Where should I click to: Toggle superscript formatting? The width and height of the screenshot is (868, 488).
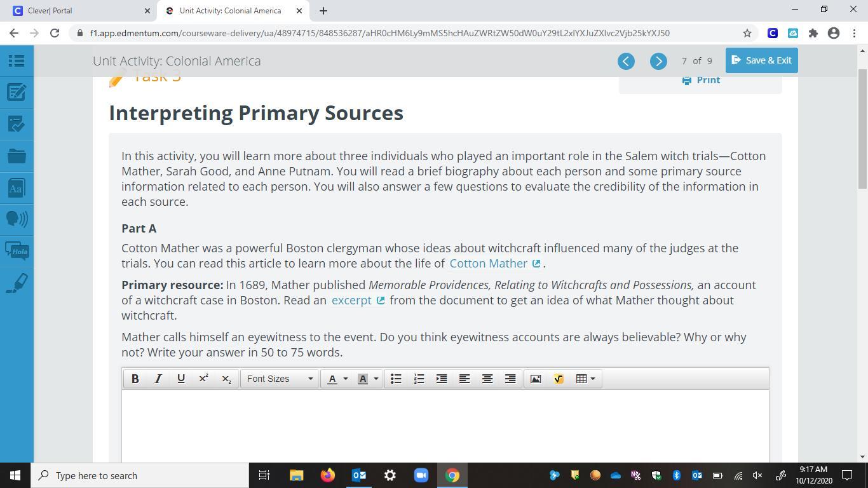(203, 379)
